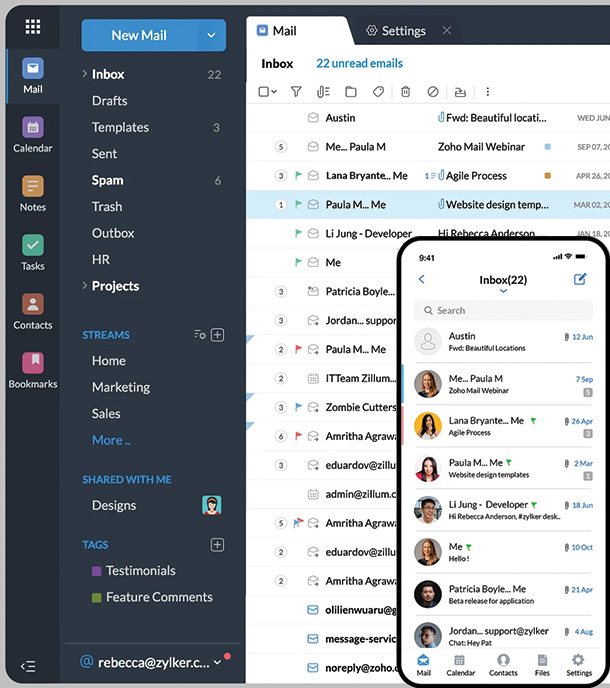The width and height of the screenshot is (610, 688).
Task: Toggle flag on highlighted Paula M email
Action: [298, 204]
